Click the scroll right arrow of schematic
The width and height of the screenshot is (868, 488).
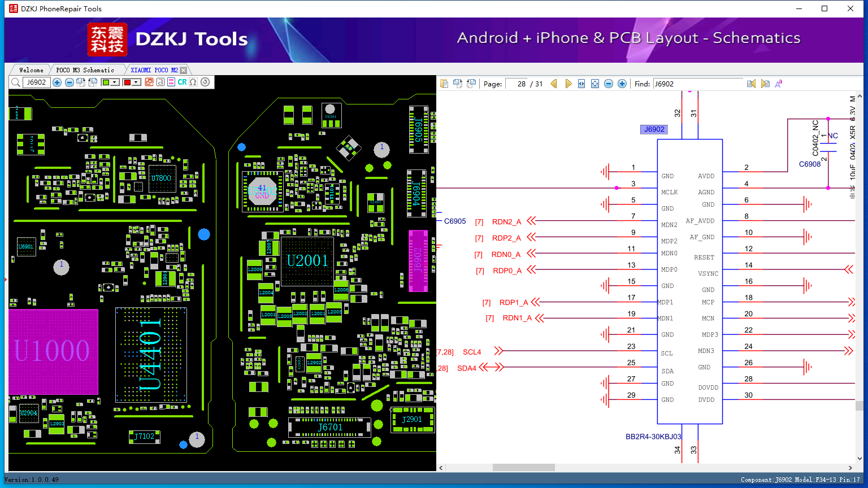pos(850,468)
